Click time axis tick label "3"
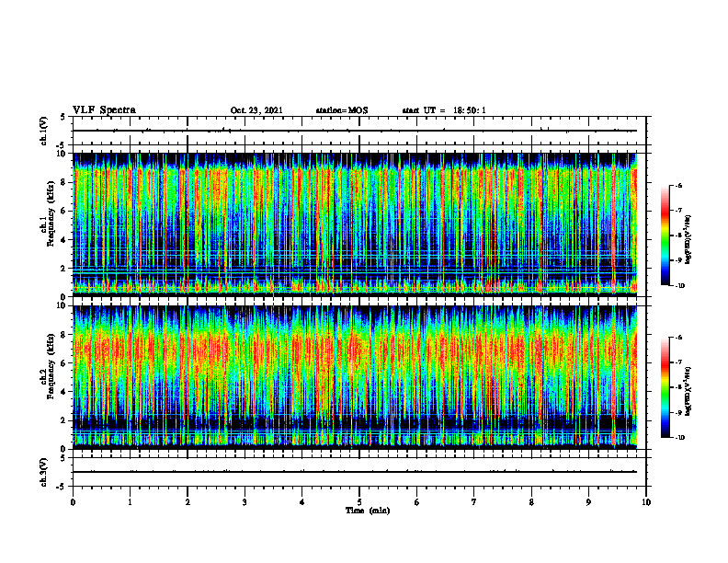The image size is (728, 563). [x=245, y=502]
